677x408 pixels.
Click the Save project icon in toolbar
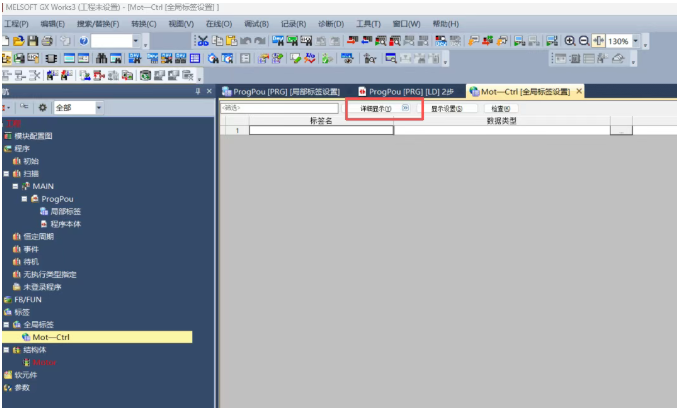(33, 41)
